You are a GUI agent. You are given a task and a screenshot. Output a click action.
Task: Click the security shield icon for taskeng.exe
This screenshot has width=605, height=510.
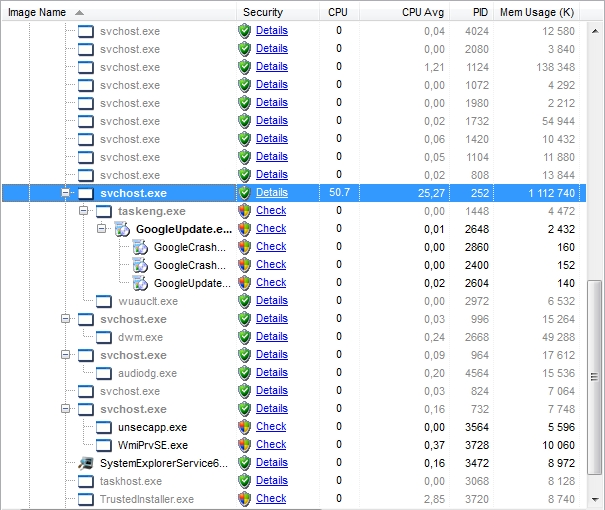[x=244, y=211]
